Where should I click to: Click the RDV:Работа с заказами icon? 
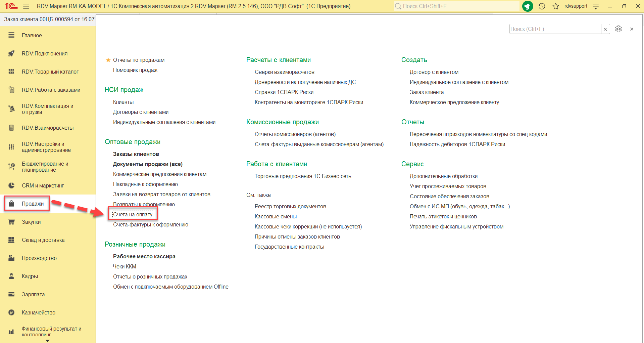[11, 90]
